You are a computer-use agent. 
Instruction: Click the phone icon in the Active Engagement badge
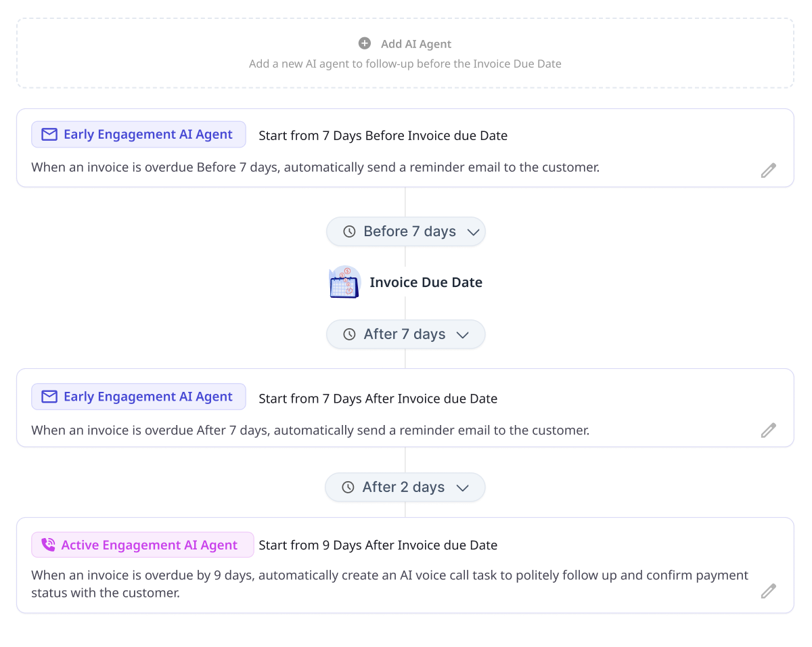48,545
